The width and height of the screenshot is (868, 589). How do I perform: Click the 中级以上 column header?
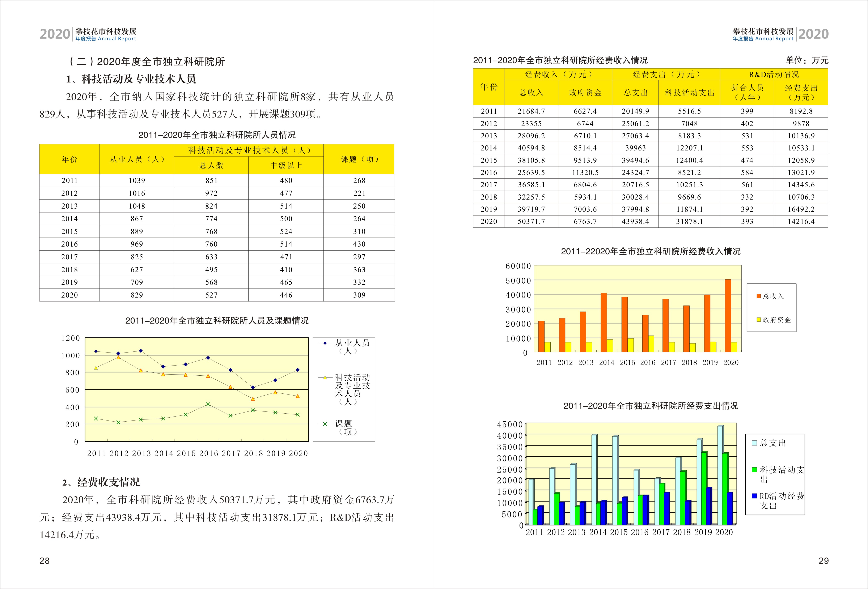[x=286, y=165]
